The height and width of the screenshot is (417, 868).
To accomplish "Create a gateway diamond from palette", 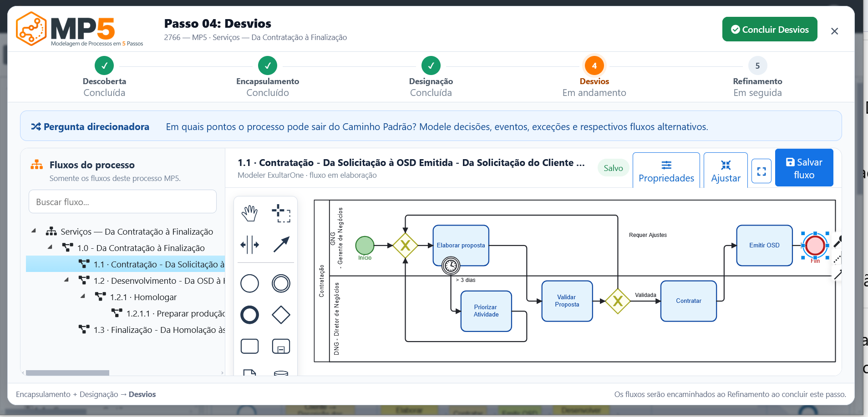I will pyautogui.click(x=281, y=315).
